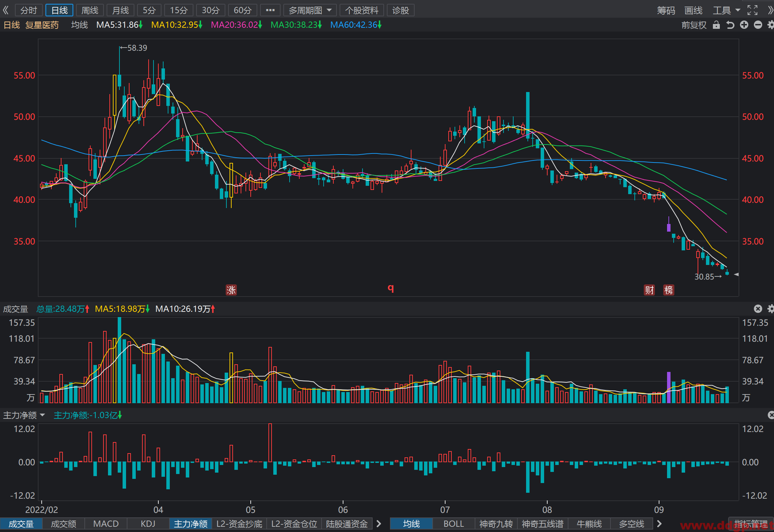Image resolution: width=774 pixels, height=532 pixels.
Task: Zoom in chart with plus icon
Action: coord(744,25)
